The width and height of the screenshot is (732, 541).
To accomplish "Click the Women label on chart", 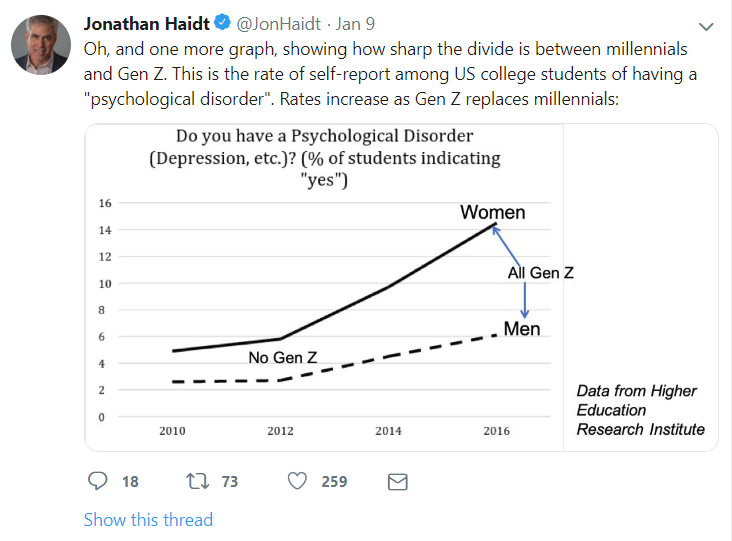I will pyautogui.click(x=492, y=212).
